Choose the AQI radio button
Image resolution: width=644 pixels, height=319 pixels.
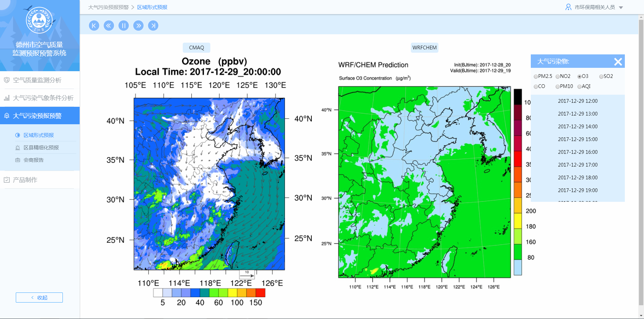(x=579, y=87)
